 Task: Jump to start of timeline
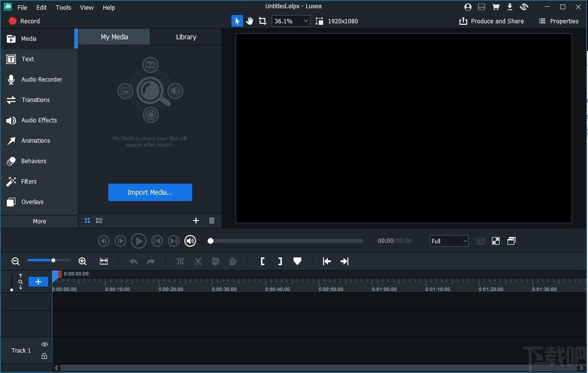[327, 261]
